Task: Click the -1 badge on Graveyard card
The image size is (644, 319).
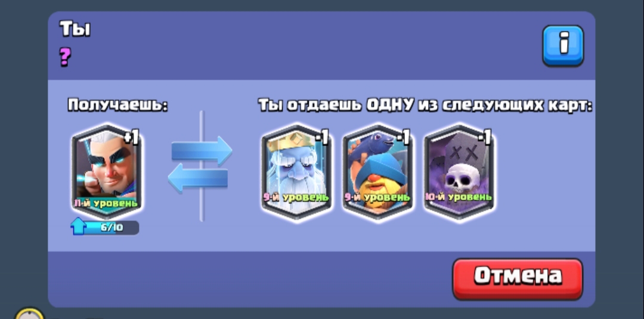Action: pos(484,138)
